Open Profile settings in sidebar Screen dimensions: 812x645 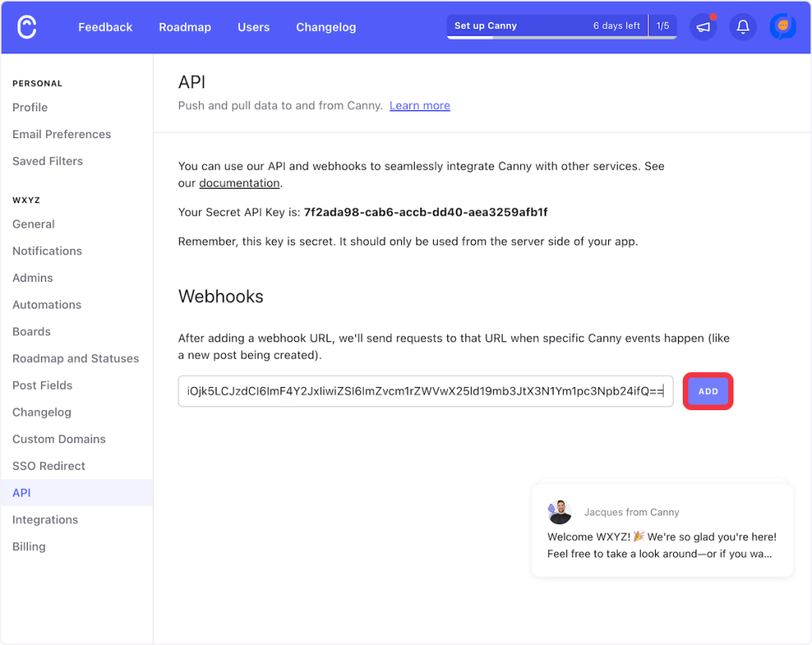click(x=30, y=107)
